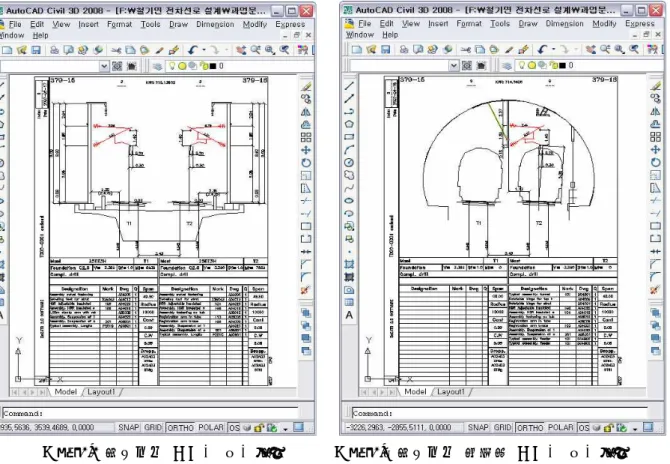
Task: Click layer color black swatch in right window
Action: point(562,66)
